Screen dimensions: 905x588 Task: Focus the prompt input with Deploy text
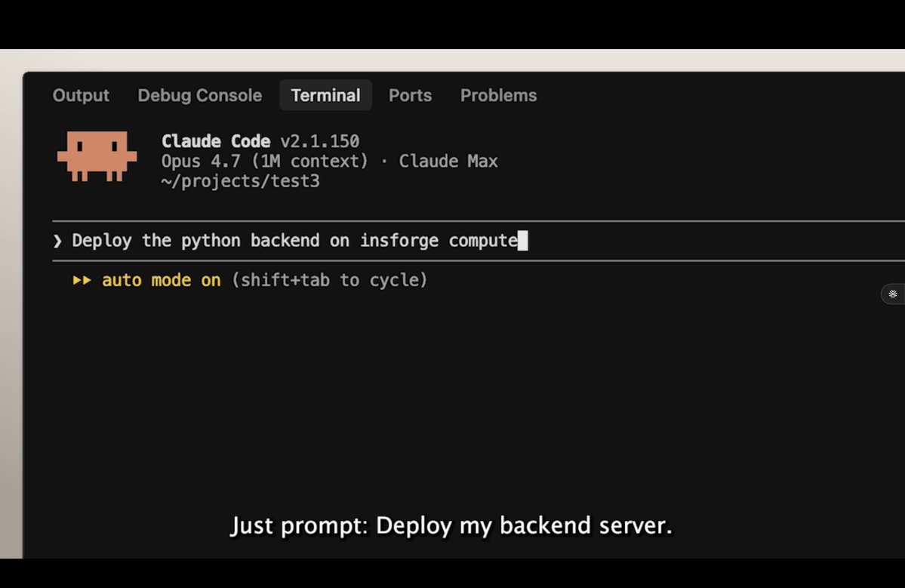[479, 241]
